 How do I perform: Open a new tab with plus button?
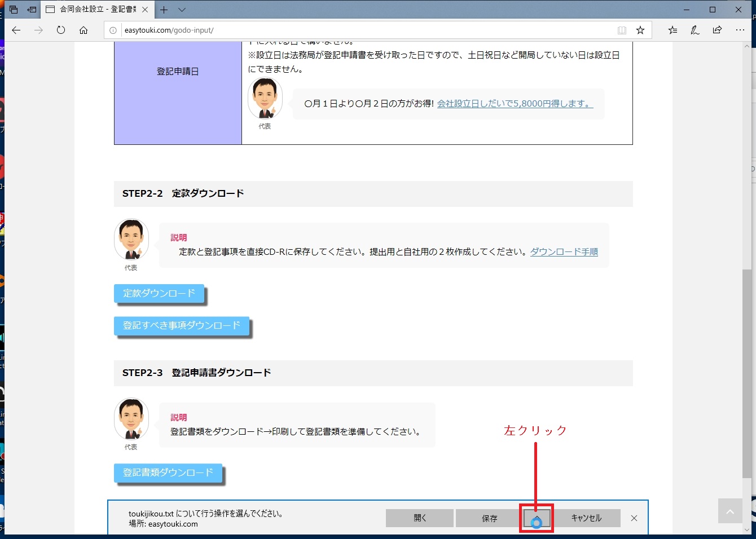[164, 10]
